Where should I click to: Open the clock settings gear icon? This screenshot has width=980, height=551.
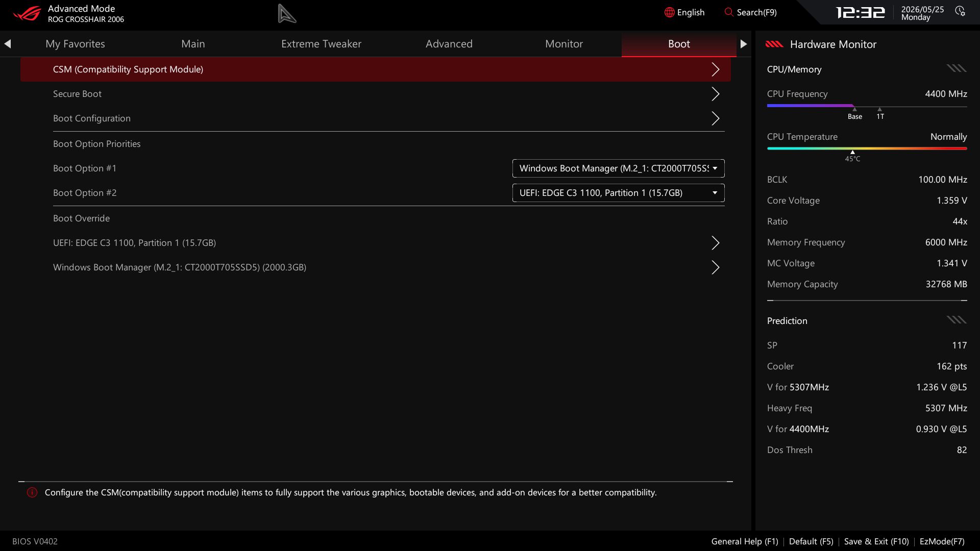coord(960,11)
